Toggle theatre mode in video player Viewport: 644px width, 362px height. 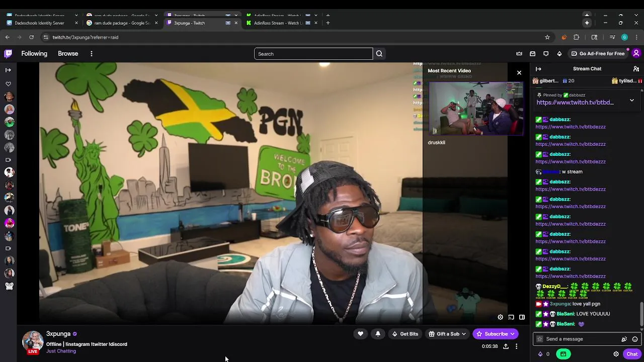pyautogui.click(x=522, y=317)
